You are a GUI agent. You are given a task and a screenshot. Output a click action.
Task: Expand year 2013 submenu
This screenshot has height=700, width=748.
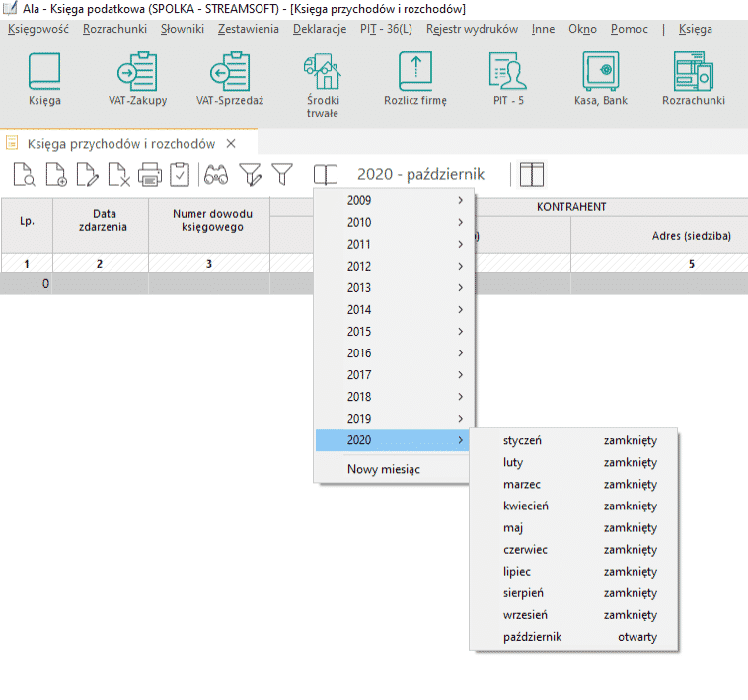393,287
